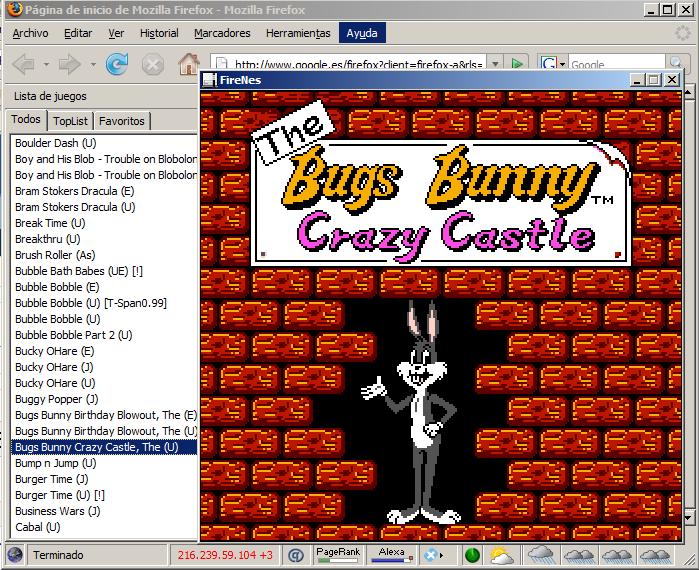Open the partly sunny weather icon
Viewport: 699px width, 570px height.
coord(502,555)
